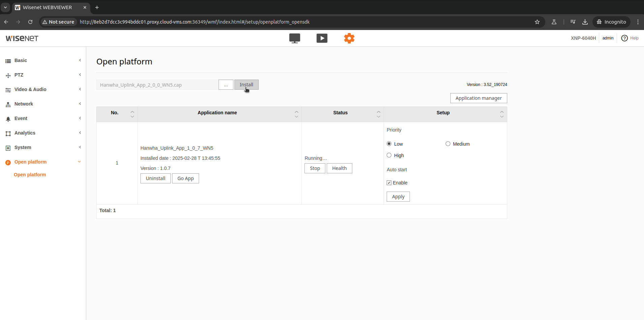Select the Network sidebar icon

pyautogui.click(x=8, y=104)
